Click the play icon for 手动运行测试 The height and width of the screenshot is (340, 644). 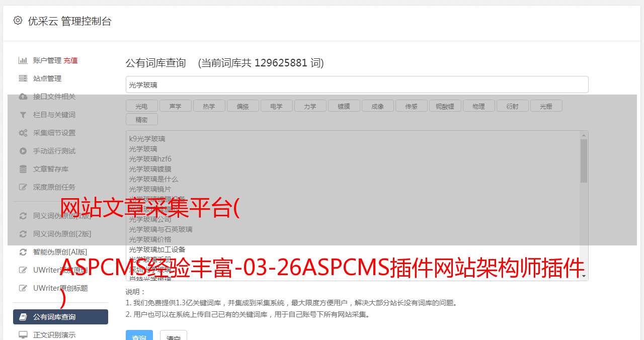tap(23, 151)
